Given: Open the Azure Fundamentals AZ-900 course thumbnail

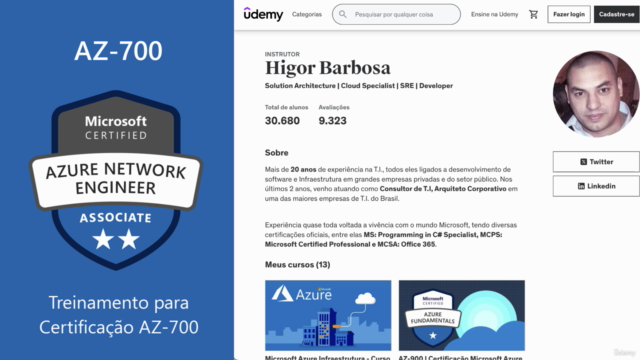Looking at the screenshot, I should pyautogui.click(x=462, y=315).
